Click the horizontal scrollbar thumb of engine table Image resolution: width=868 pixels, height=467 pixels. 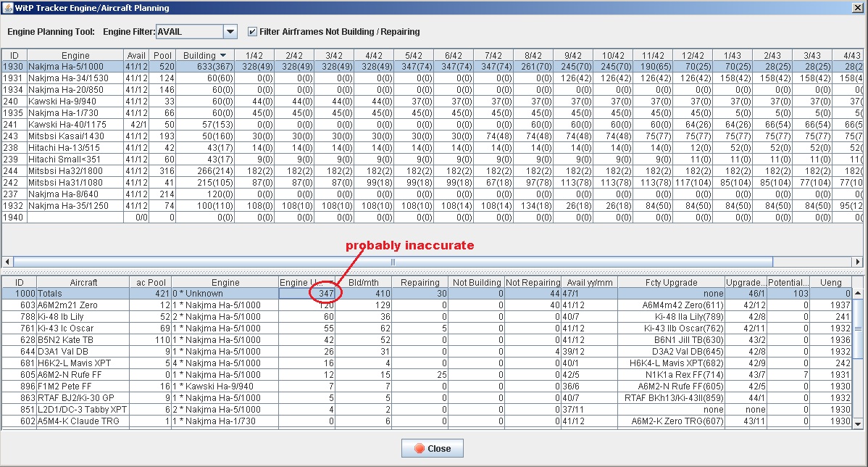pyautogui.click(x=391, y=262)
